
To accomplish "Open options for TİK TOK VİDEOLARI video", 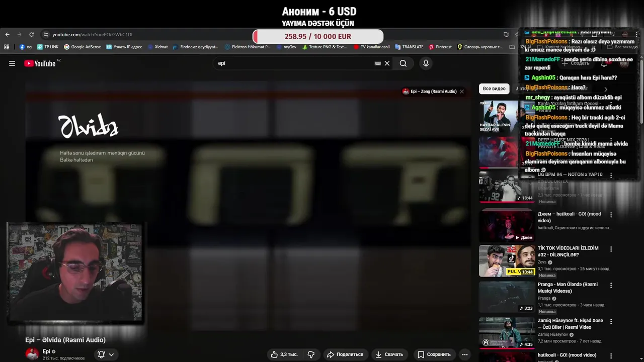I will [611, 249].
